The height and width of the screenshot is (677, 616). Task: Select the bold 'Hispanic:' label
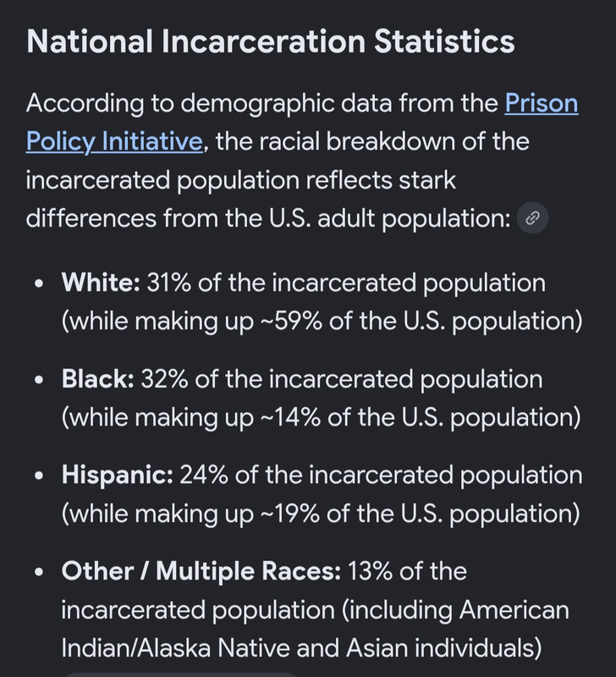click(118, 476)
